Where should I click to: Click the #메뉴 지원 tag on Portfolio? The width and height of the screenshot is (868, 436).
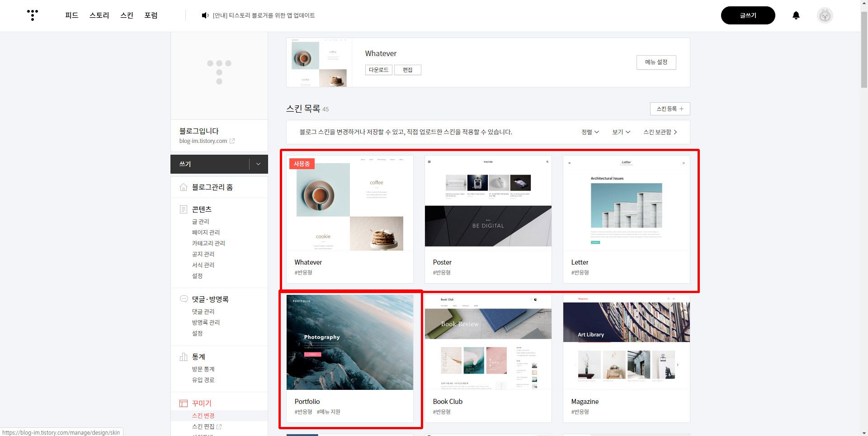(329, 412)
